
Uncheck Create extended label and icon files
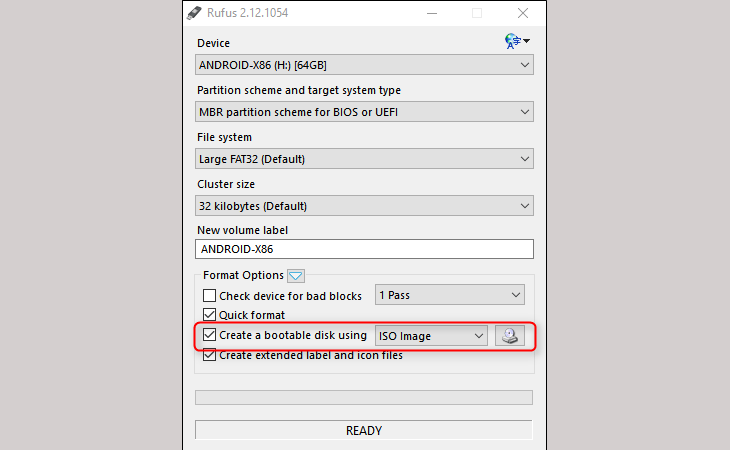(210, 355)
